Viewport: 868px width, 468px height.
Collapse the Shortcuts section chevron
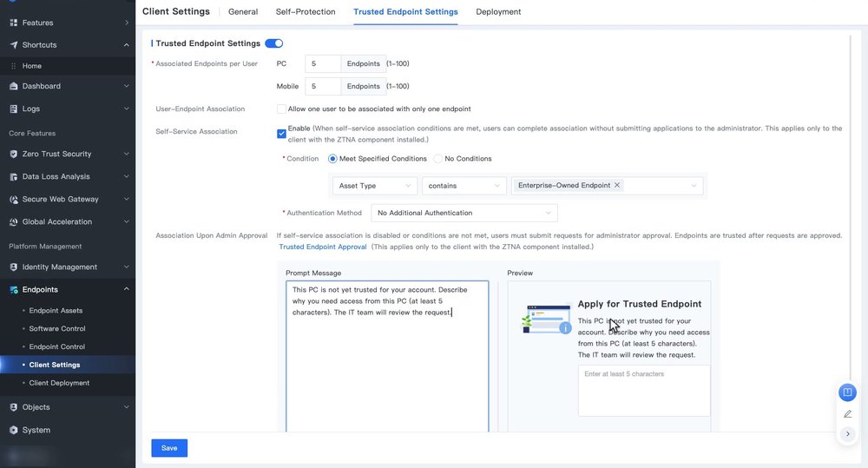(127, 45)
